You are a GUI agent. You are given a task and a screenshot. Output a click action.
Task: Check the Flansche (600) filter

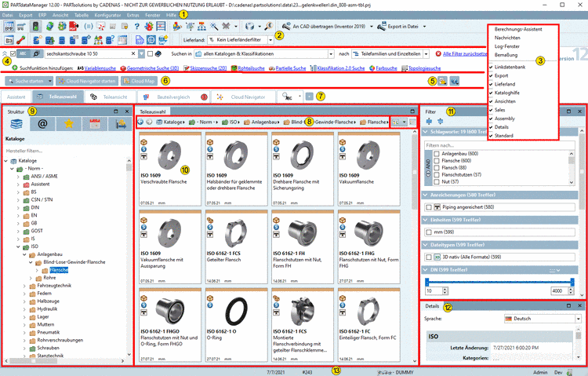pos(437,160)
